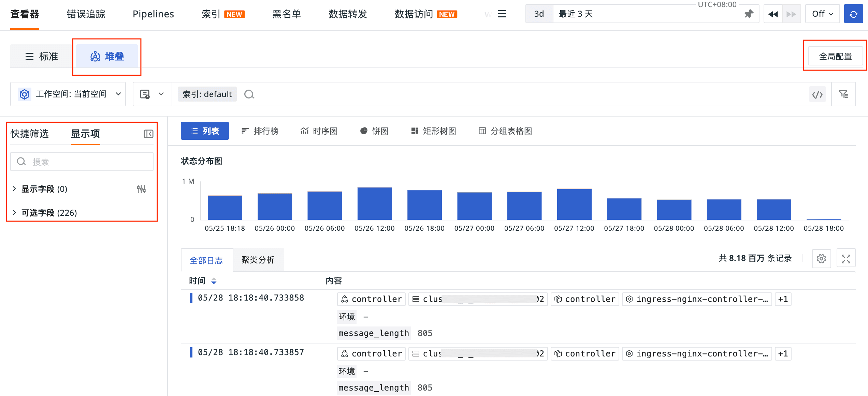Open the hamburger more-tabs menu icon
868x396 pixels.
point(502,14)
